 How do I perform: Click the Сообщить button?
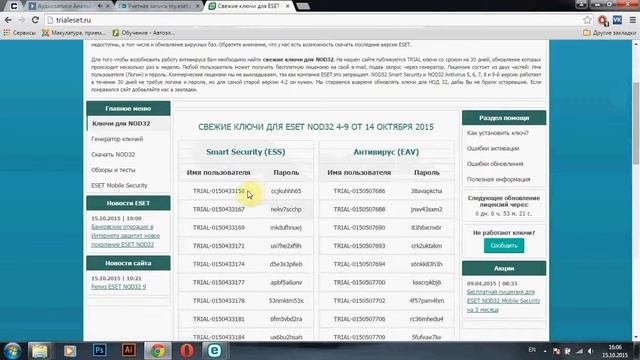pos(504,245)
